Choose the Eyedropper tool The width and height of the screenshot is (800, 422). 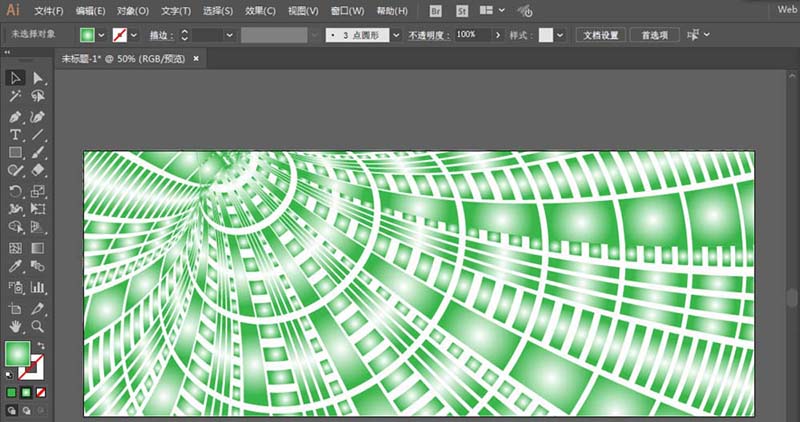click(x=15, y=266)
